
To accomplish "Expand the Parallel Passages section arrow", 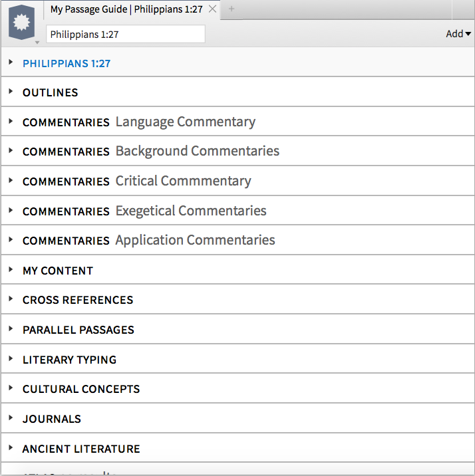I will [11, 329].
